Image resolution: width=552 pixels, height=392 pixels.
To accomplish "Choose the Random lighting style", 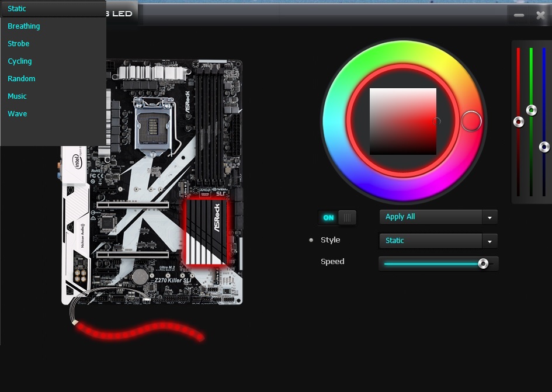I will click(53, 78).
